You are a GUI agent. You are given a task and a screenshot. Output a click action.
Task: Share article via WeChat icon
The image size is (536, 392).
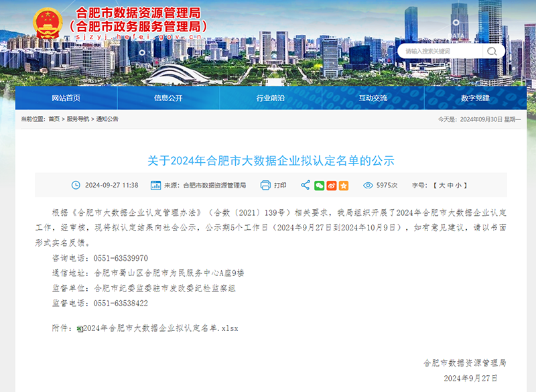pyautogui.click(x=320, y=185)
